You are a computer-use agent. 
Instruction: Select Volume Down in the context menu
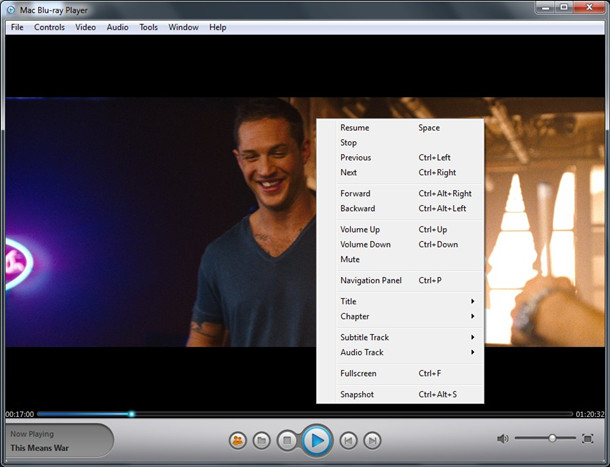click(x=400, y=244)
